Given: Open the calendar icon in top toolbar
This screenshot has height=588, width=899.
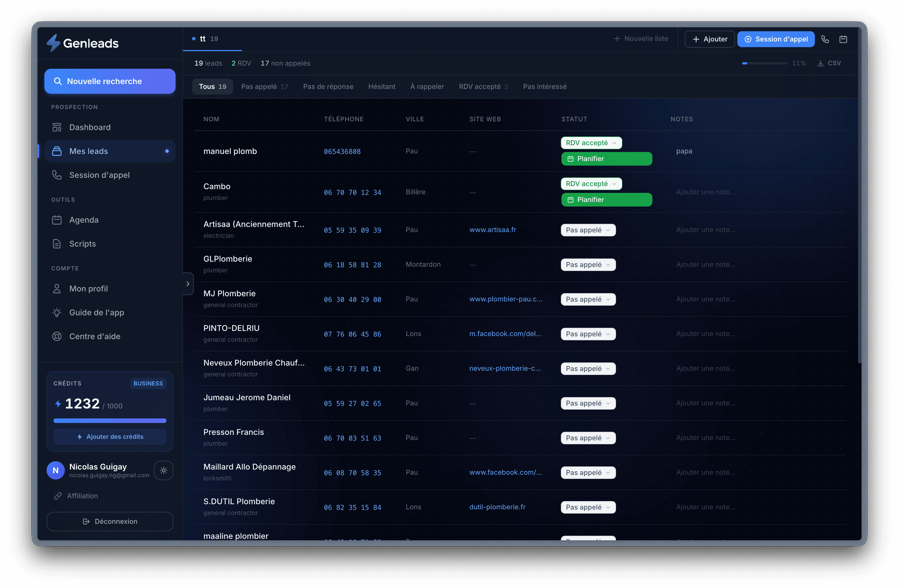Looking at the screenshot, I should [x=843, y=39].
